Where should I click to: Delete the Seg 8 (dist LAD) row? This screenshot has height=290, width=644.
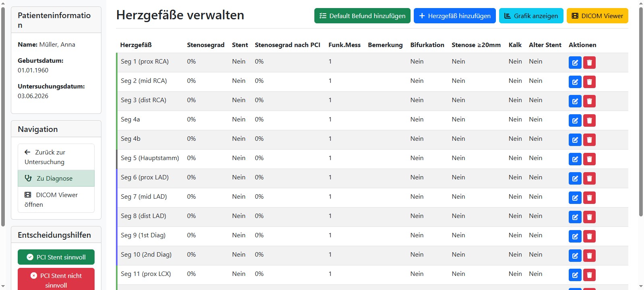[589, 217]
